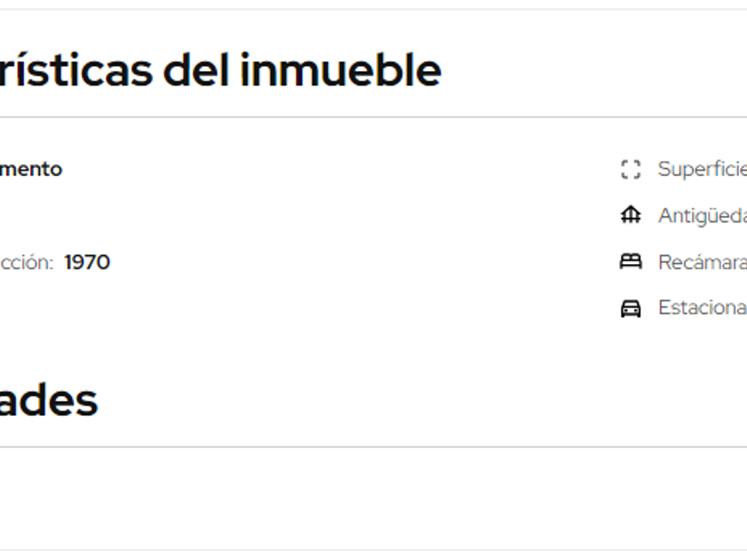Select the Recámaras label text
Screen dimensions: 747x560
tap(701, 262)
